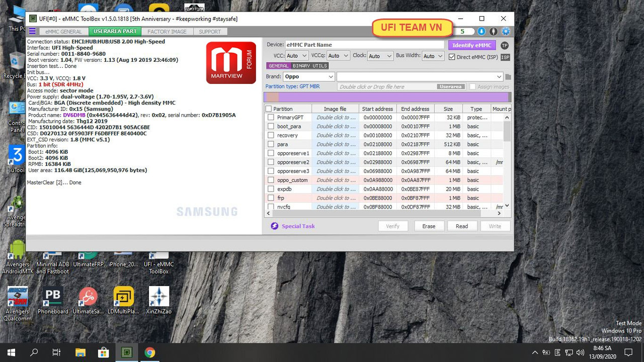This screenshot has height=362, width=644.
Task: Click the drop file here input field
Action: pyautogui.click(x=400, y=86)
